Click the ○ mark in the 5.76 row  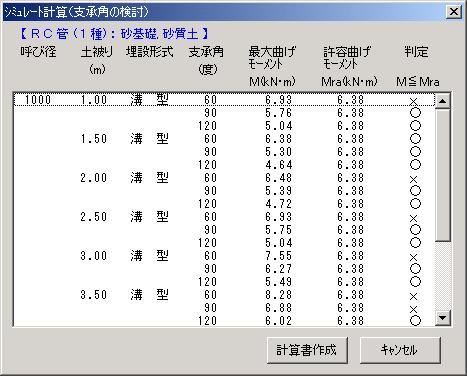[x=415, y=113]
